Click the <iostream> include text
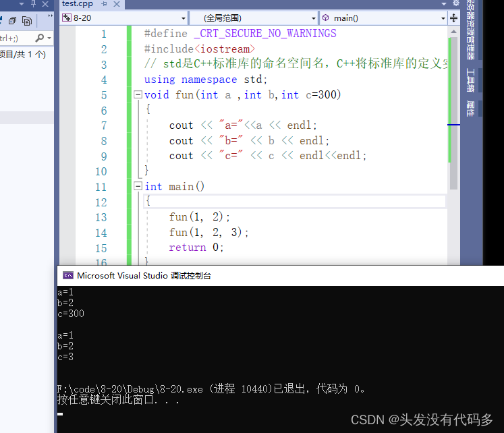 [225, 49]
